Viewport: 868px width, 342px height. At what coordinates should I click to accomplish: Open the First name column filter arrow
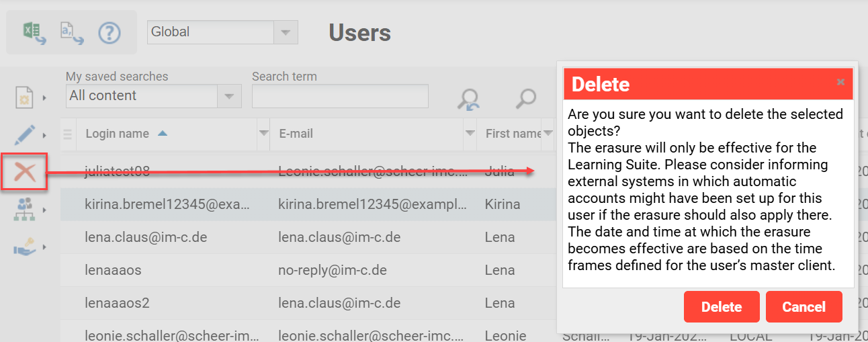tap(548, 134)
